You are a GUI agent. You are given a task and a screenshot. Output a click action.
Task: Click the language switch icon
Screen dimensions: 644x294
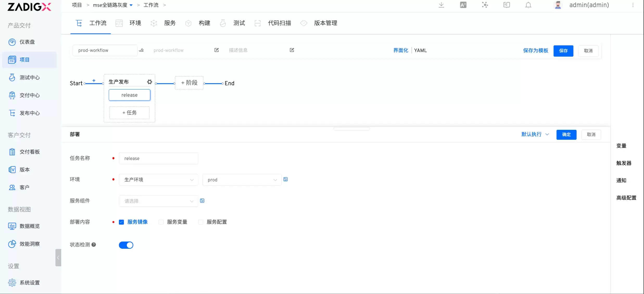pos(463,5)
